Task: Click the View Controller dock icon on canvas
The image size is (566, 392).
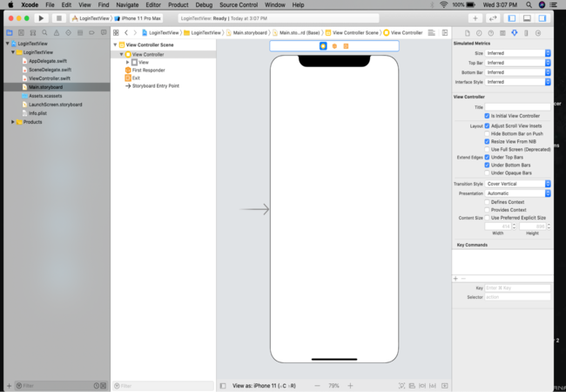Action: (x=323, y=46)
